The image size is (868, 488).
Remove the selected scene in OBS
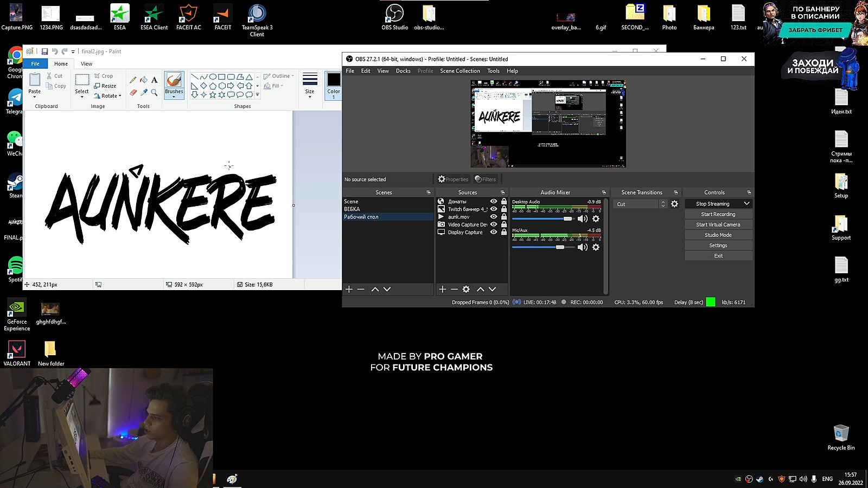[361, 289]
